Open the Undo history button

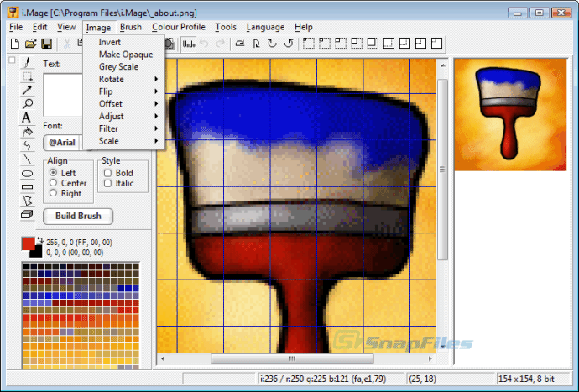pos(189,44)
